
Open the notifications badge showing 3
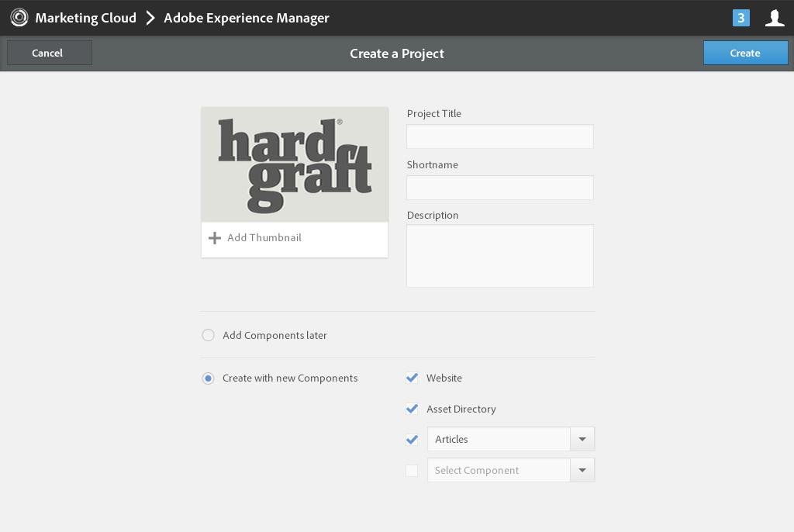point(740,18)
